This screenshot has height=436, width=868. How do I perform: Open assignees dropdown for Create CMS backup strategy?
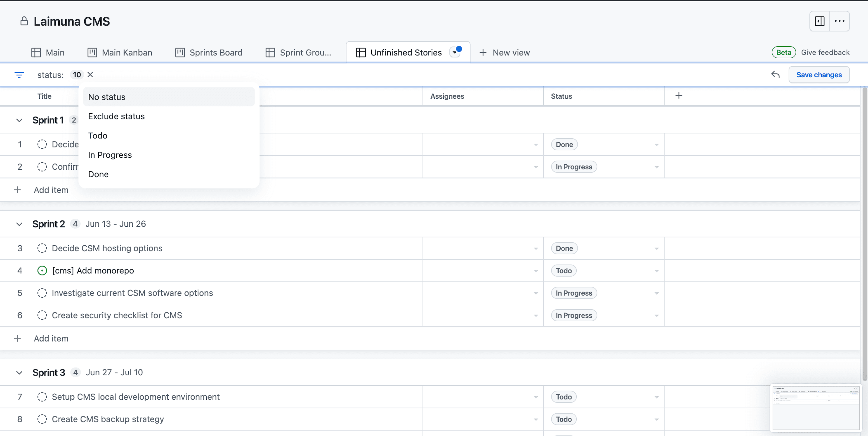[536, 419]
